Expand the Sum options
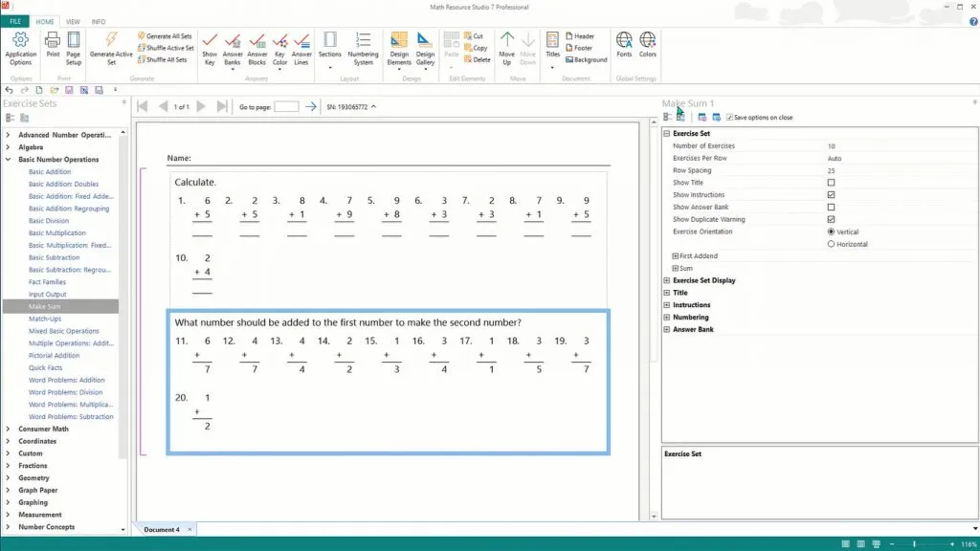Image resolution: width=980 pixels, height=551 pixels. 675,268
